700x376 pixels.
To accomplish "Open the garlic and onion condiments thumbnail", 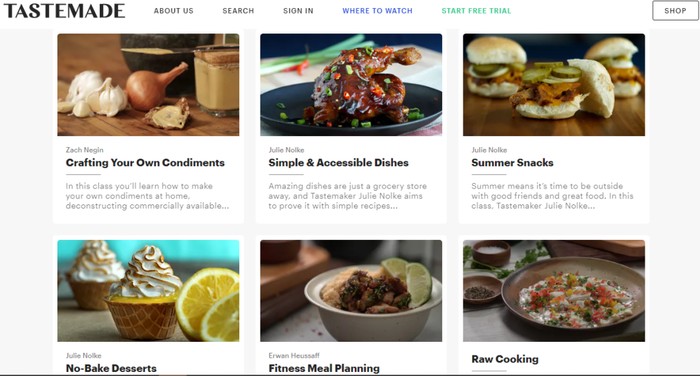I will click(148, 85).
